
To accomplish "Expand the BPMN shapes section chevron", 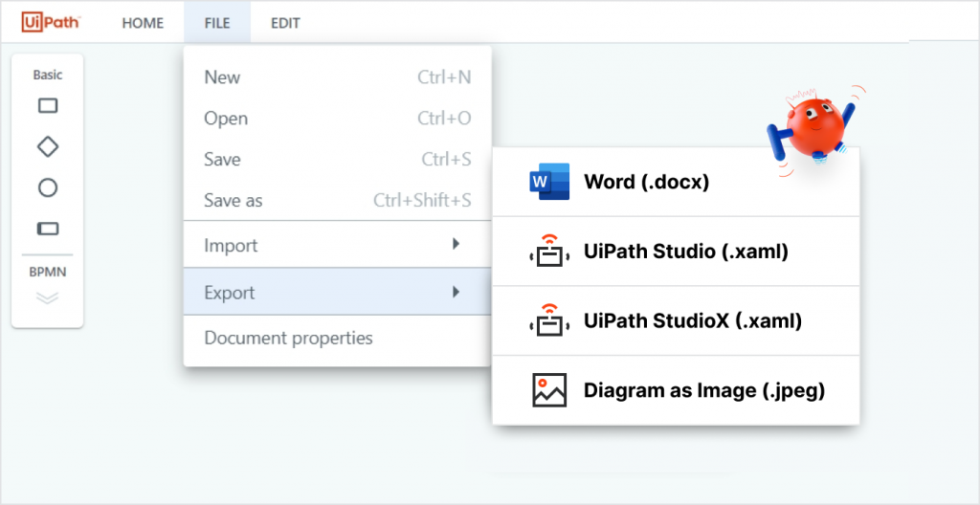I will [48, 297].
